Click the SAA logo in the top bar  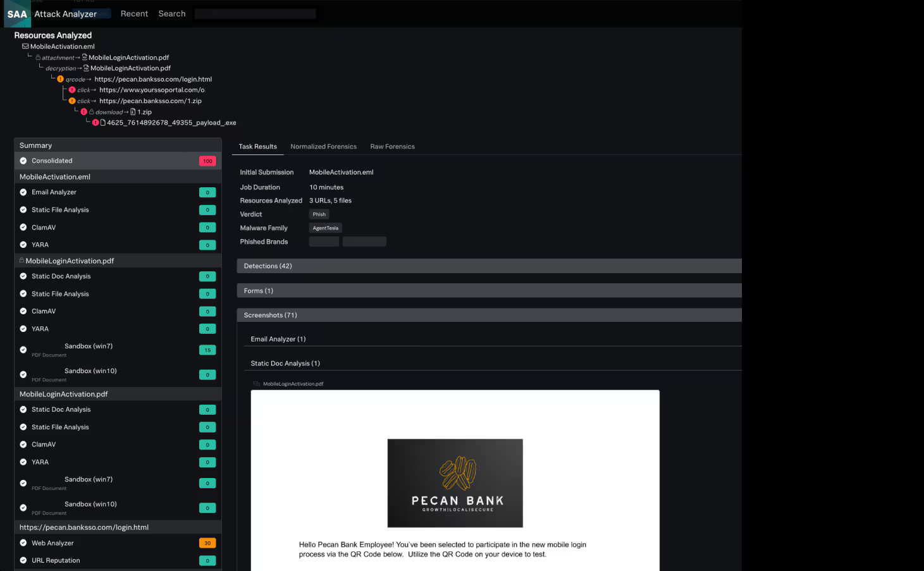pyautogui.click(x=17, y=13)
